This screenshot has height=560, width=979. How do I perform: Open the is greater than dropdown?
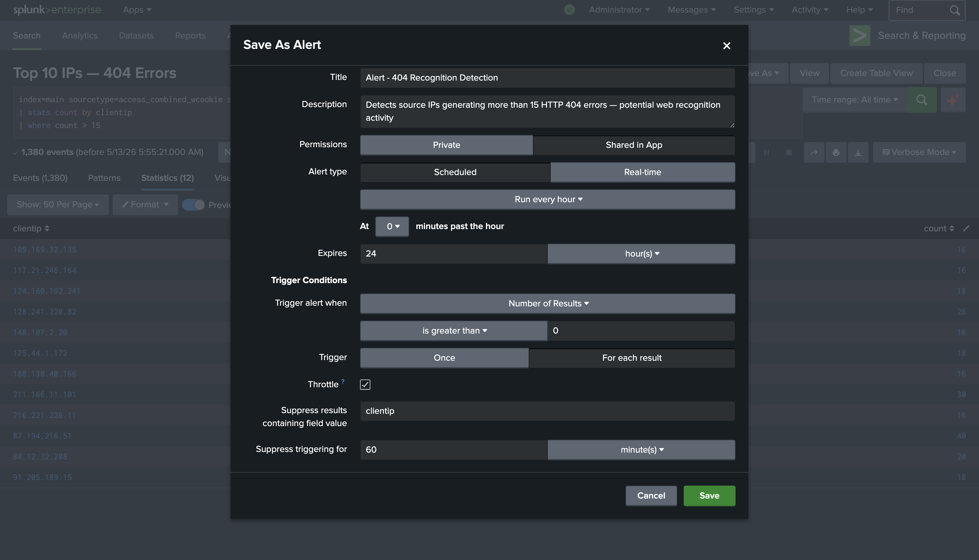453,331
